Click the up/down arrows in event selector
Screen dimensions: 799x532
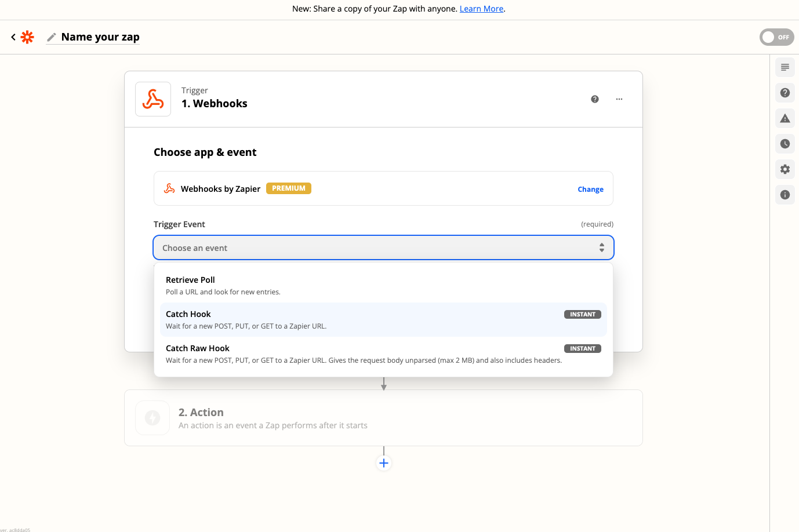click(602, 247)
